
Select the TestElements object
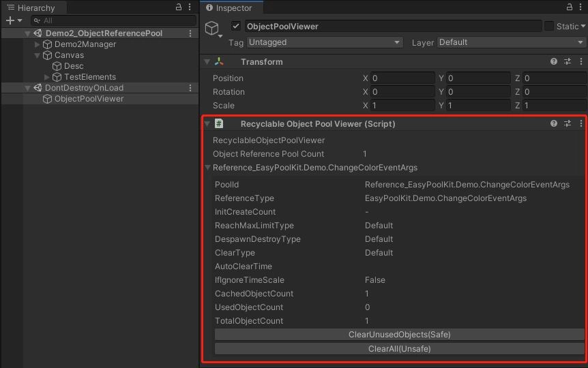click(89, 77)
